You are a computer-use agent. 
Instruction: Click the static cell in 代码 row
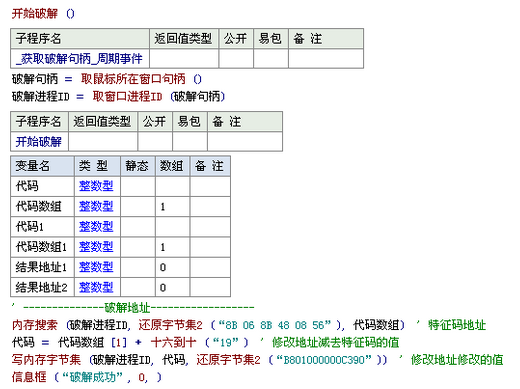(x=138, y=186)
